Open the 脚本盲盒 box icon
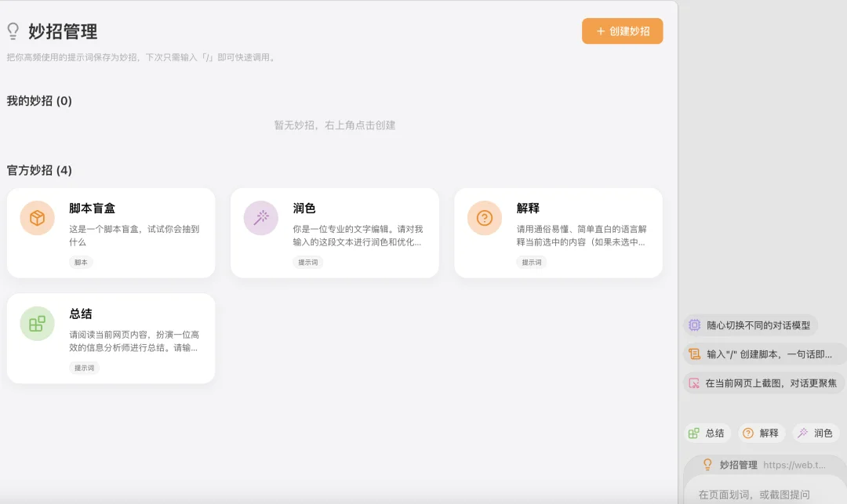The image size is (847, 504). [x=36, y=219]
